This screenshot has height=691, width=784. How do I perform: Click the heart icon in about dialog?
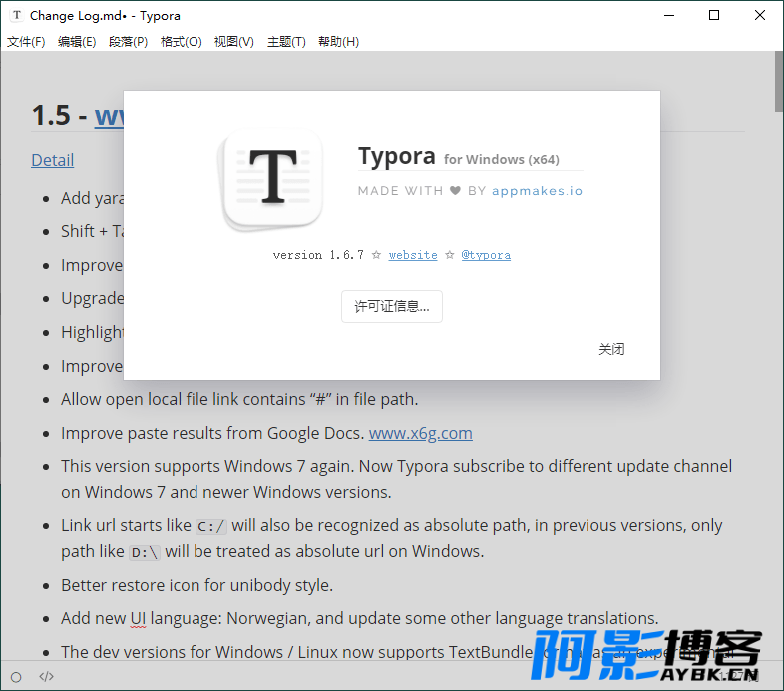[x=455, y=191]
